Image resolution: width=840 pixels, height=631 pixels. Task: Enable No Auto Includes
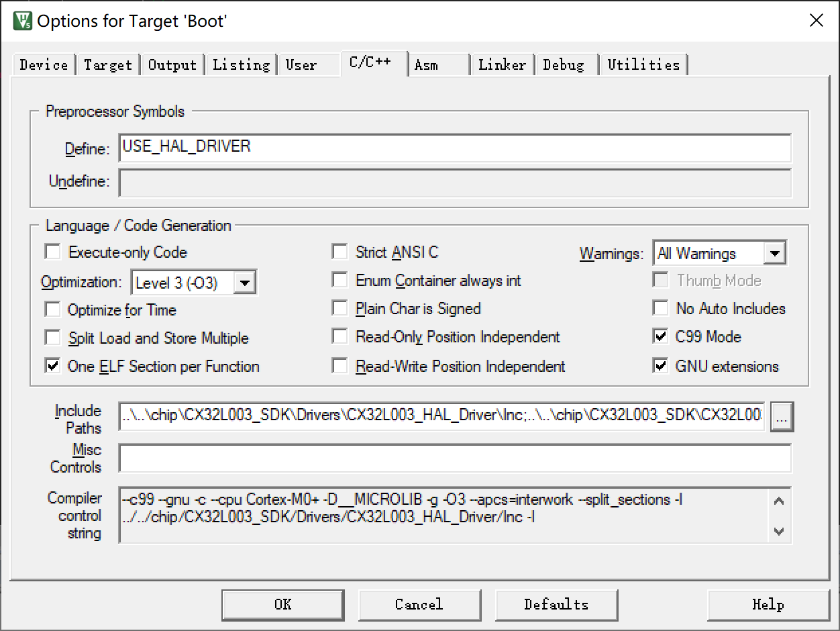(660, 308)
